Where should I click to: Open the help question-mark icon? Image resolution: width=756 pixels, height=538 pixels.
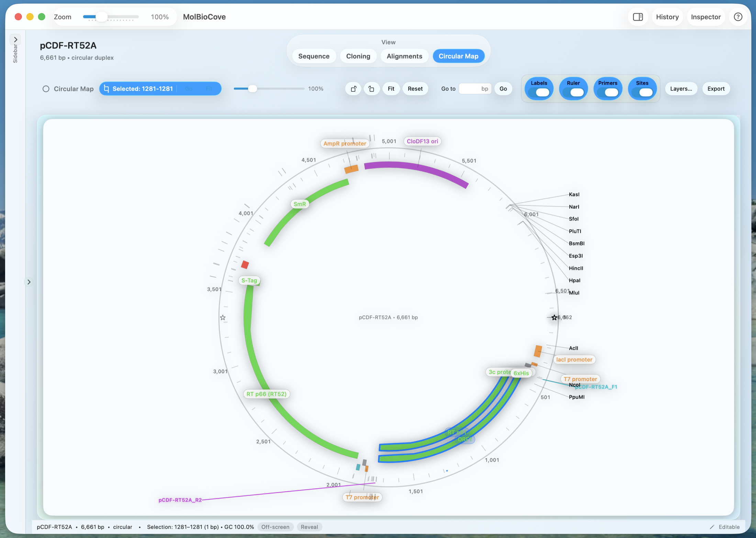click(x=738, y=16)
